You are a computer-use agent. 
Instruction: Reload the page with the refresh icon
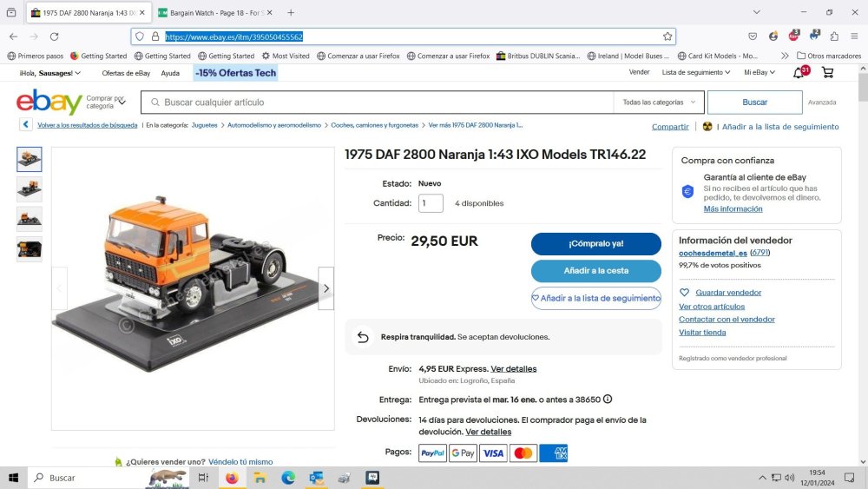(54, 36)
